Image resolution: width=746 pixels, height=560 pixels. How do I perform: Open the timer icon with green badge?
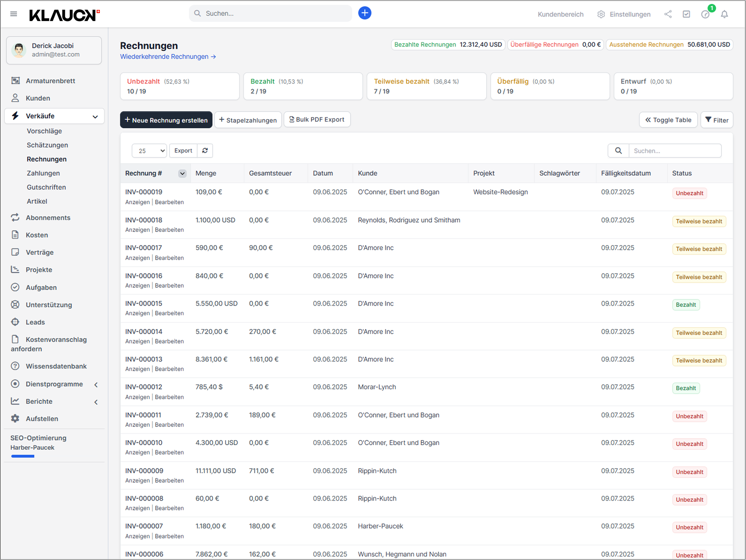706,14
